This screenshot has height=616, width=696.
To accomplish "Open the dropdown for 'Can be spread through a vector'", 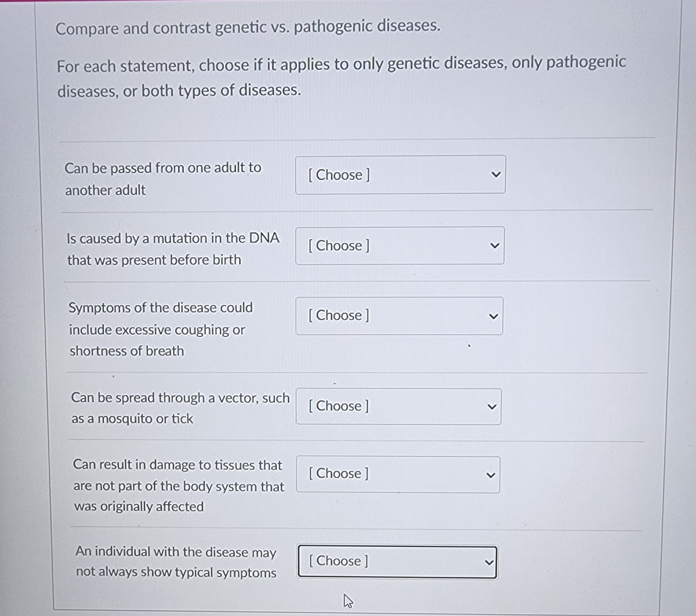I will 398,406.
